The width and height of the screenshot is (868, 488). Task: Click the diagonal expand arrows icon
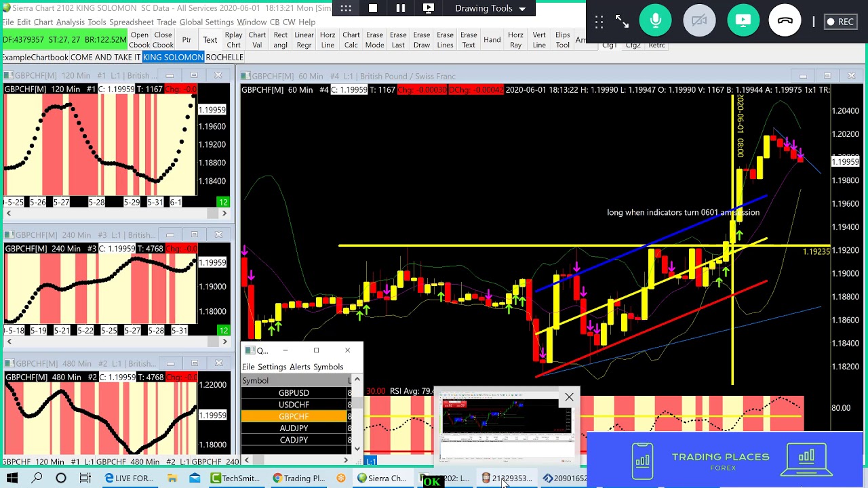click(x=622, y=22)
